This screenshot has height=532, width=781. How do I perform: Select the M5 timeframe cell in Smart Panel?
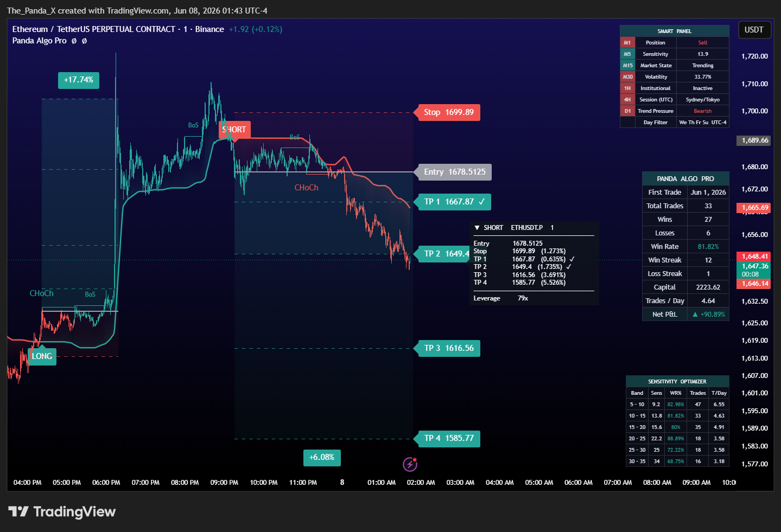pos(627,54)
